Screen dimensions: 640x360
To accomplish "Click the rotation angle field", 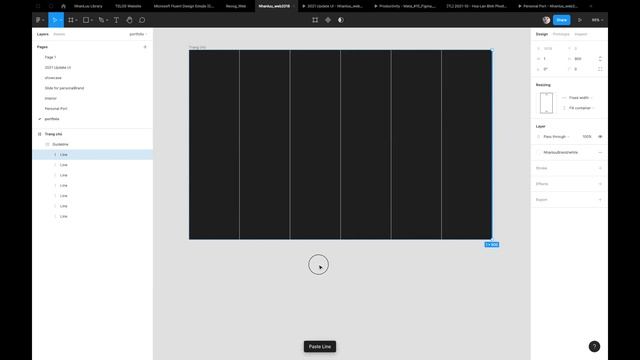I will 545,69.
